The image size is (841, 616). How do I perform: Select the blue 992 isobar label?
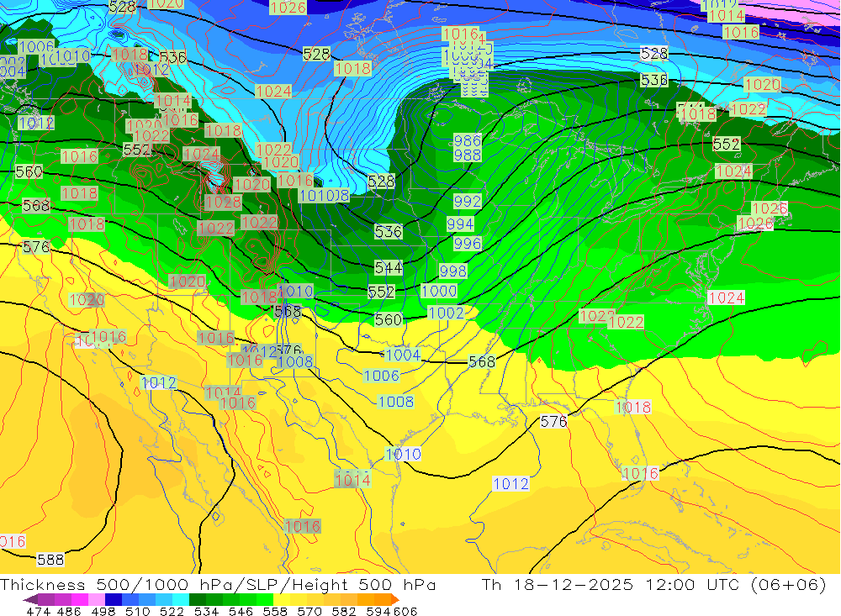[467, 201]
